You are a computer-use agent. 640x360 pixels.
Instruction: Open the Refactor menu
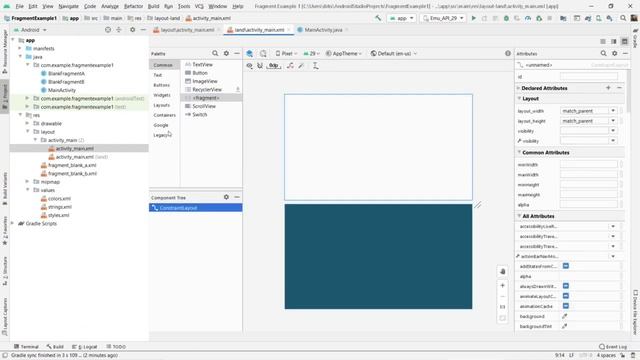tap(133, 6)
